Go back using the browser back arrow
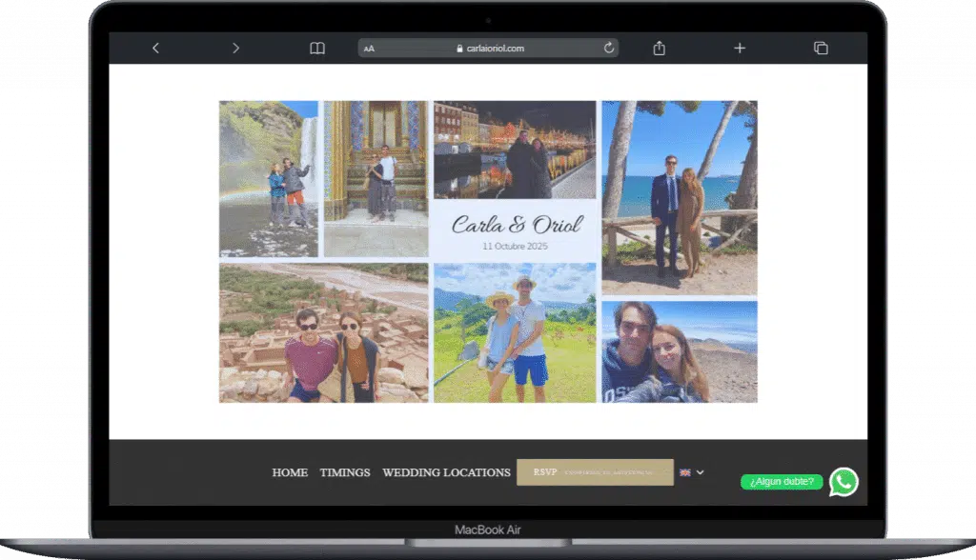976x560 pixels. [155, 48]
